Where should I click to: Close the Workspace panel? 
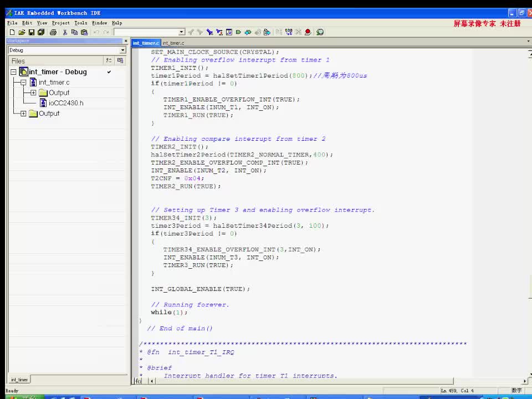click(126, 40)
